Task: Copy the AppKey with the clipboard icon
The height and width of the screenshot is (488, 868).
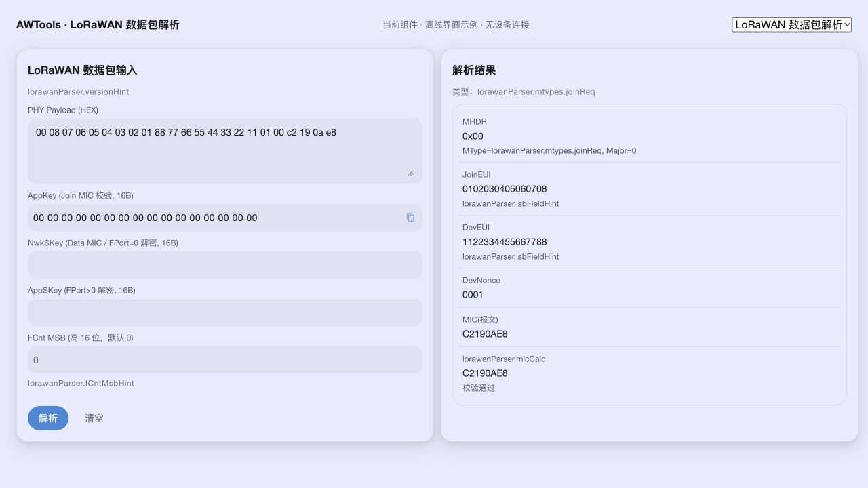Action: [410, 218]
